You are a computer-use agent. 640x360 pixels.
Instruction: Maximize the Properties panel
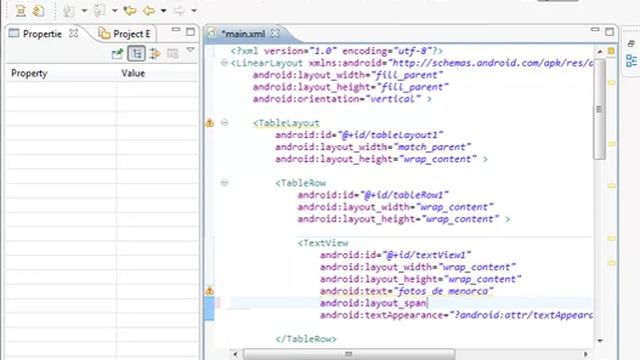[190, 31]
